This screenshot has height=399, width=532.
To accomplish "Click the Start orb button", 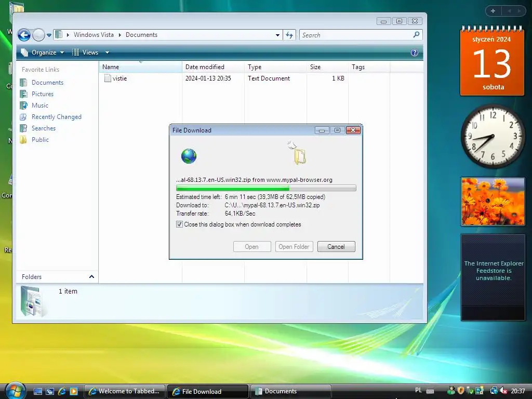I will pyautogui.click(x=14, y=391).
